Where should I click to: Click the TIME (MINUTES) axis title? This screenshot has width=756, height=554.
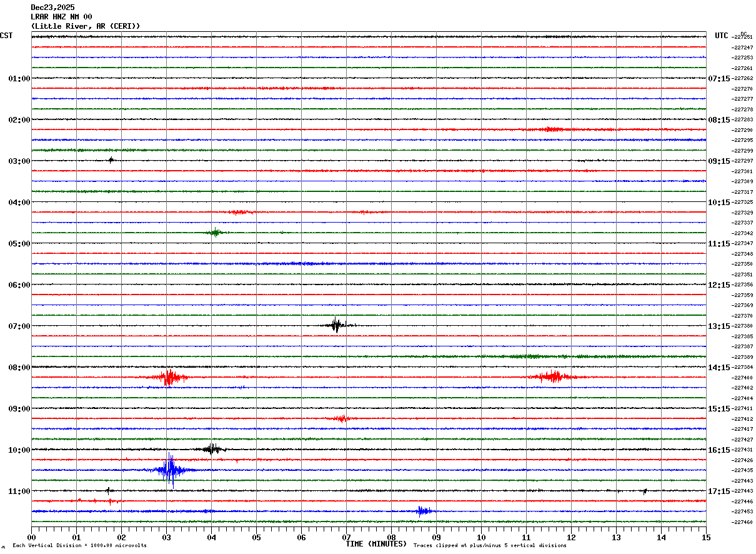coord(376,544)
